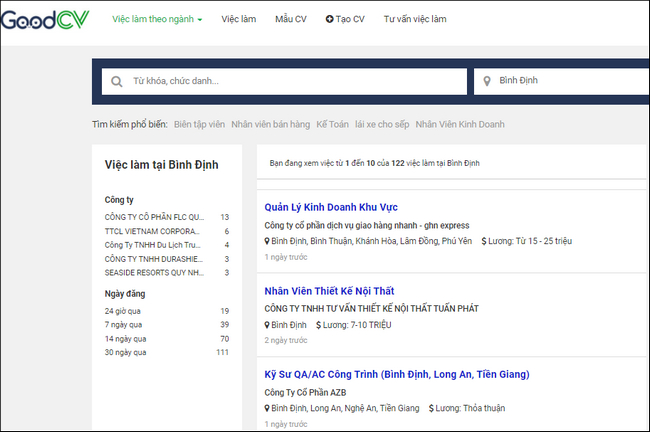
Task: Click the location pin icon beside Bình Định field
Action: tap(487, 81)
